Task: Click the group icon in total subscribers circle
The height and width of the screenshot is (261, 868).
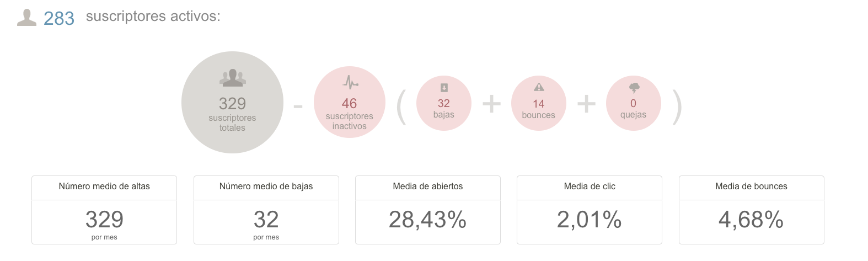Action: 233,78
